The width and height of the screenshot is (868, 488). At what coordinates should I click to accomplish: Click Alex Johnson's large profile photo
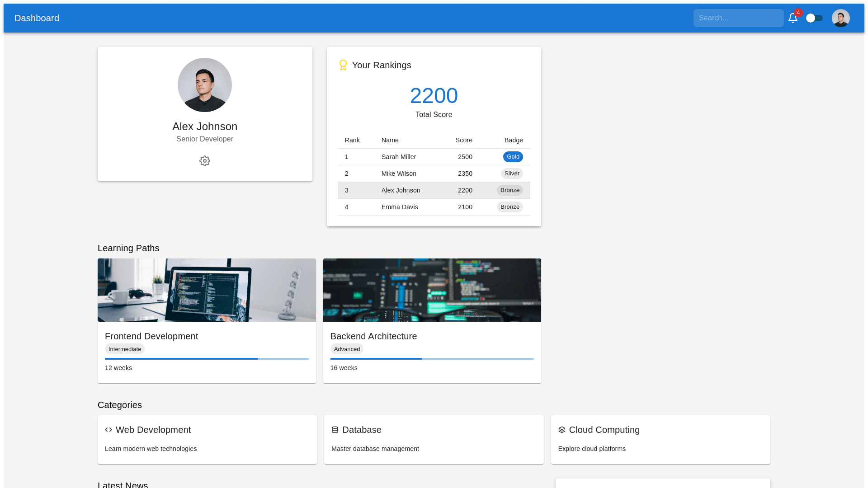[x=205, y=85]
